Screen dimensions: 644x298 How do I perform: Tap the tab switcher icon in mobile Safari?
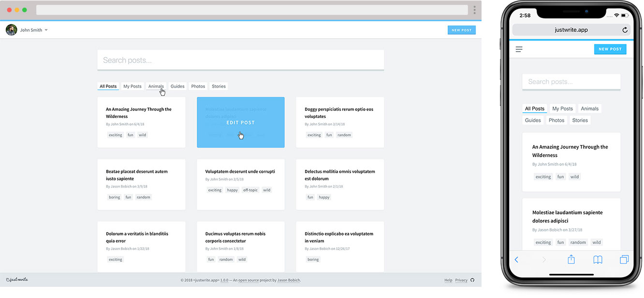click(624, 259)
